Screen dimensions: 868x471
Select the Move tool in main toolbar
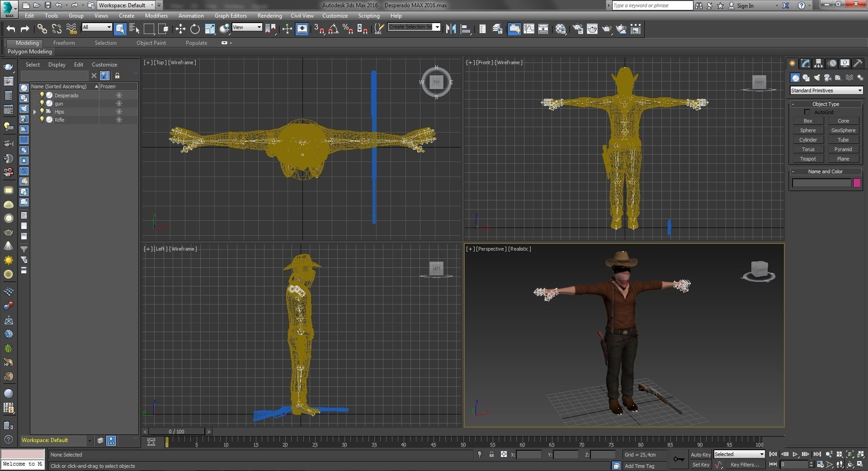[180, 29]
